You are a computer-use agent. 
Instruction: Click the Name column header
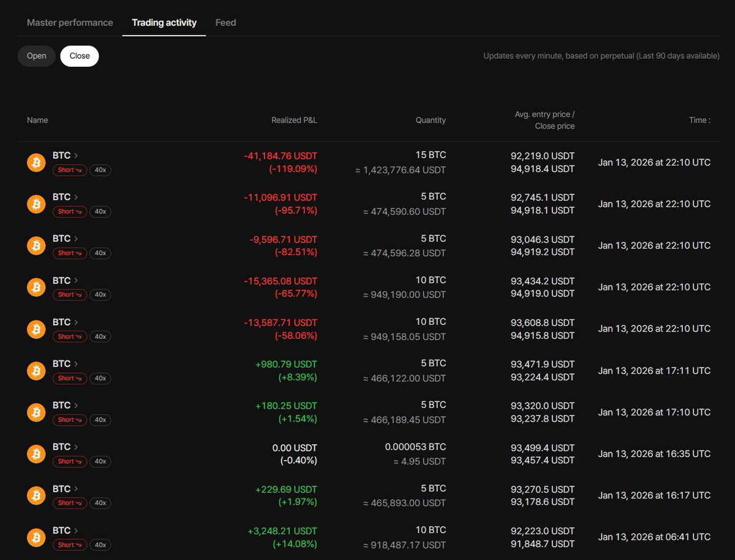37,120
